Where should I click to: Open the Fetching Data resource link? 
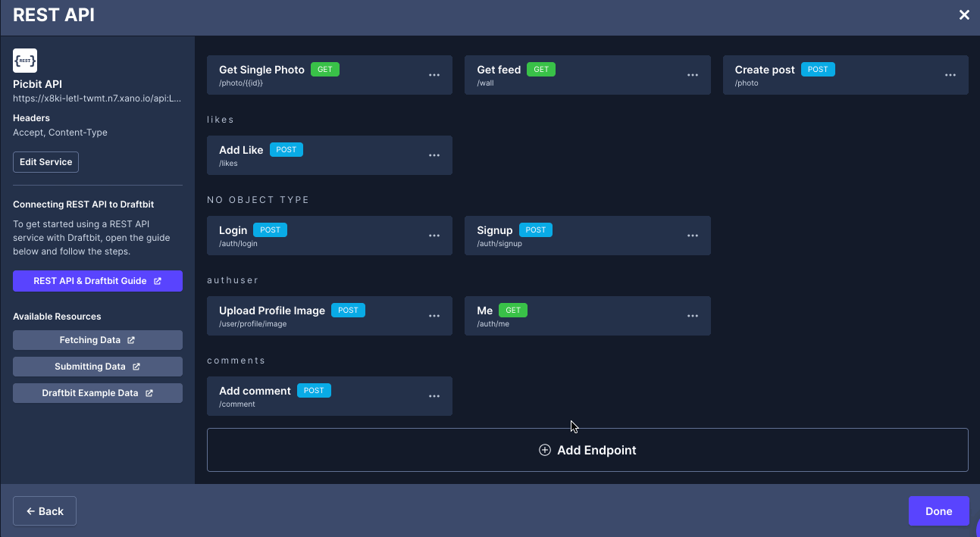(97, 340)
